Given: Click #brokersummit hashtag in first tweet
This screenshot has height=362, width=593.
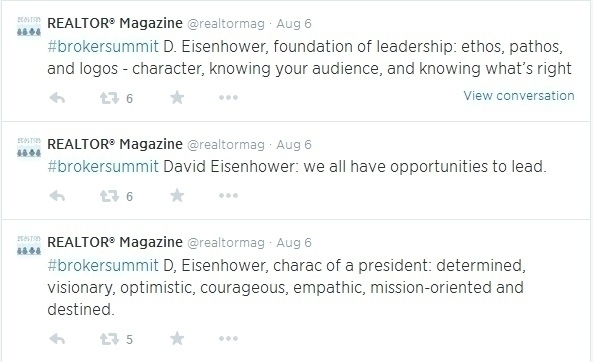Looking at the screenshot, I should pyautogui.click(x=103, y=47).
